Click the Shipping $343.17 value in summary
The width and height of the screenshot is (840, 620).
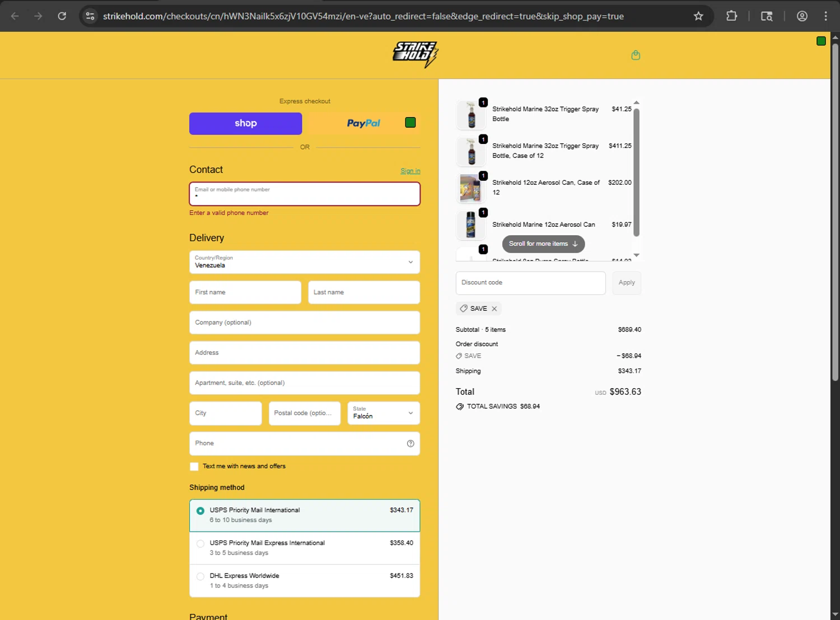[x=629, y=371]
